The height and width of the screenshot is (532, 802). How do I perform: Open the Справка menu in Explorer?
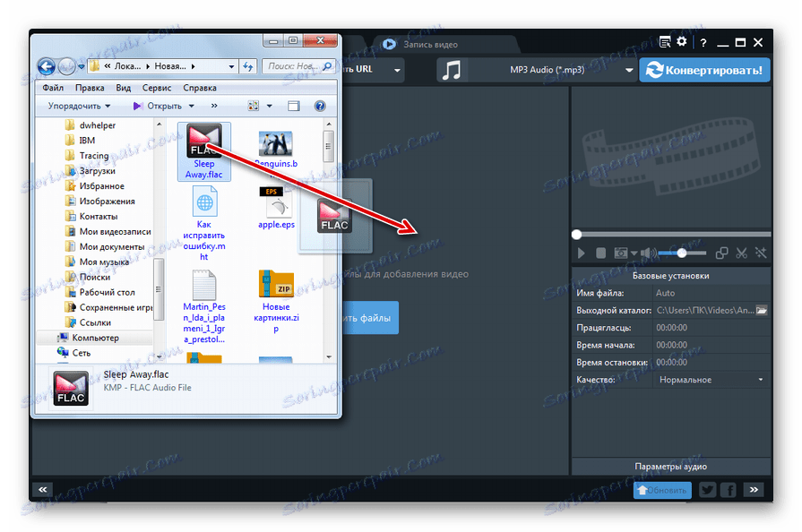(200, 88)
